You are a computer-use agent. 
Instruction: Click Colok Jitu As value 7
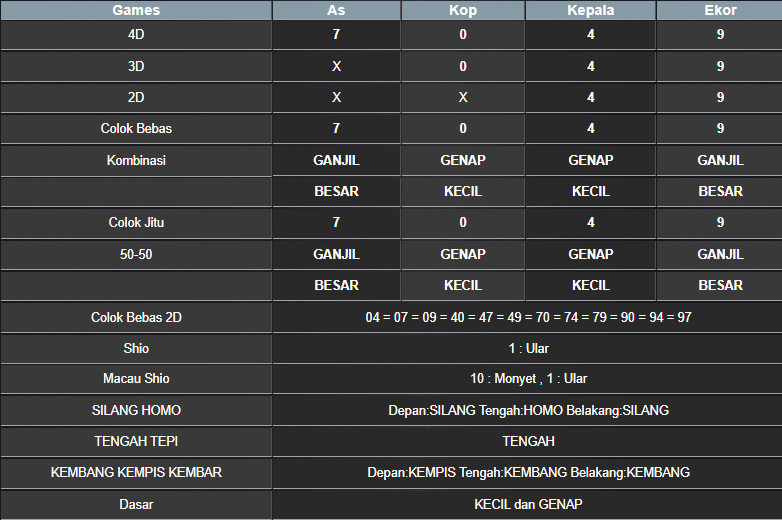click(337, 222)
